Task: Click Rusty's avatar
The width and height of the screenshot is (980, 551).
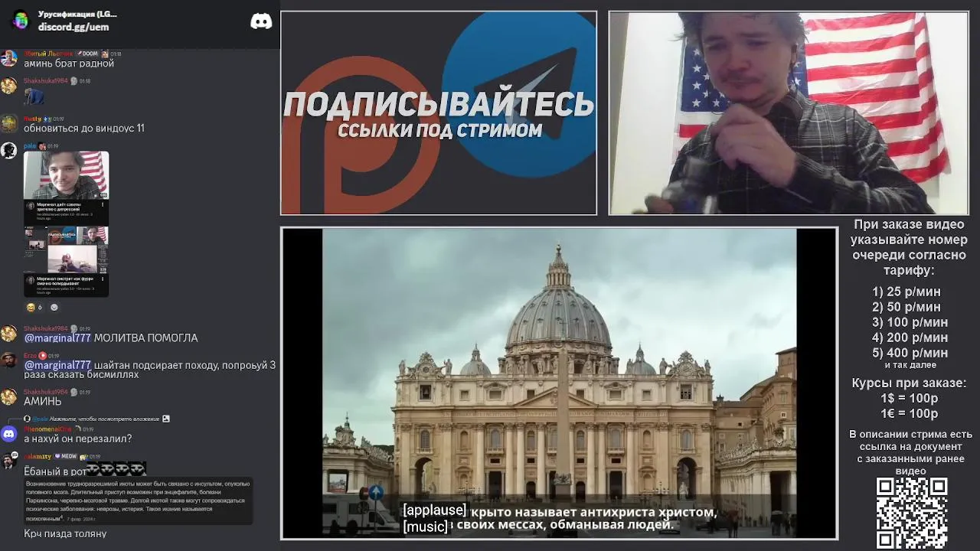Action: [x=9, y=124]
